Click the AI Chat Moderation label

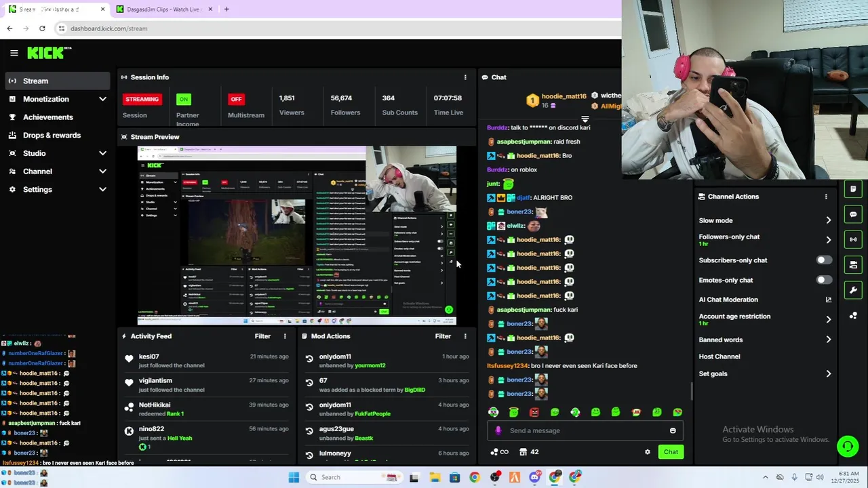[728, 300]
